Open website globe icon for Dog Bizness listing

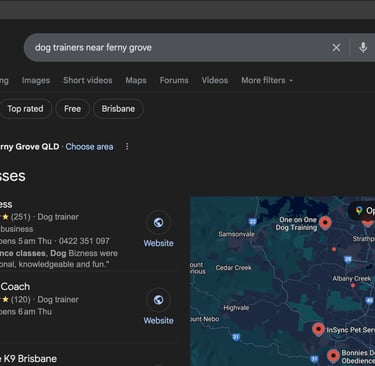[159, 222]
